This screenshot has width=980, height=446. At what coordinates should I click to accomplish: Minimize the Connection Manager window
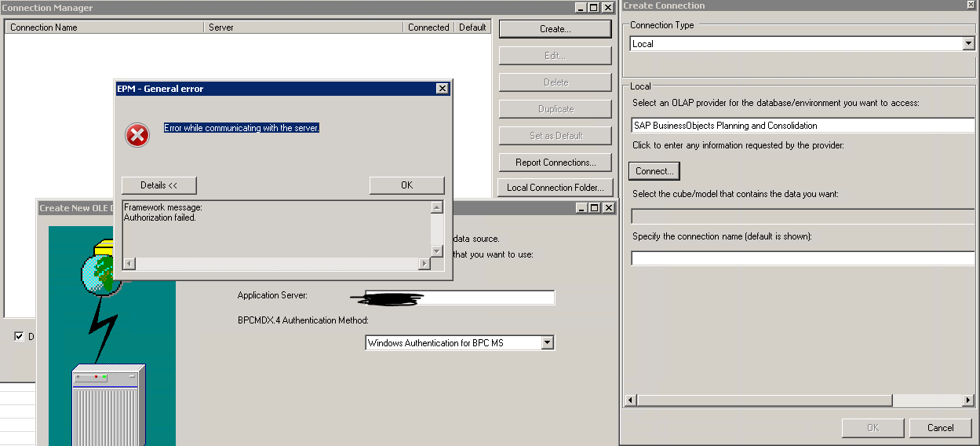coord(581,7)
